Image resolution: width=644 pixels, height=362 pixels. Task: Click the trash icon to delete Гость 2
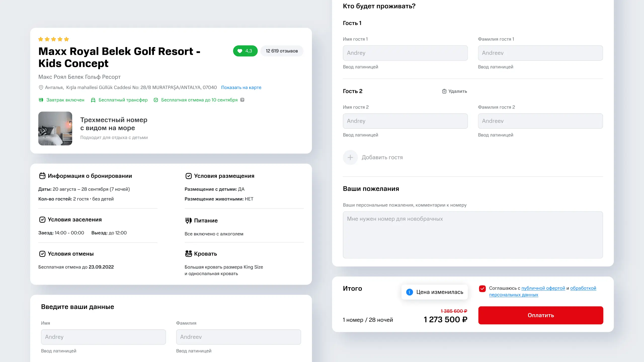(x=444, y=91)
